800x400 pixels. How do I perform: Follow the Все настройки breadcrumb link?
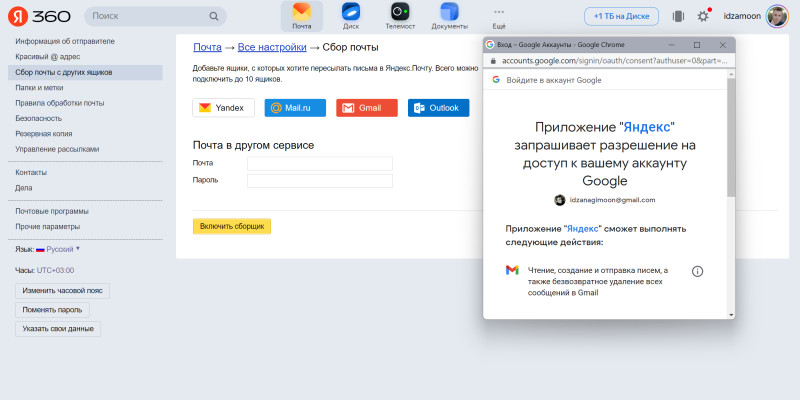(272, 47)
